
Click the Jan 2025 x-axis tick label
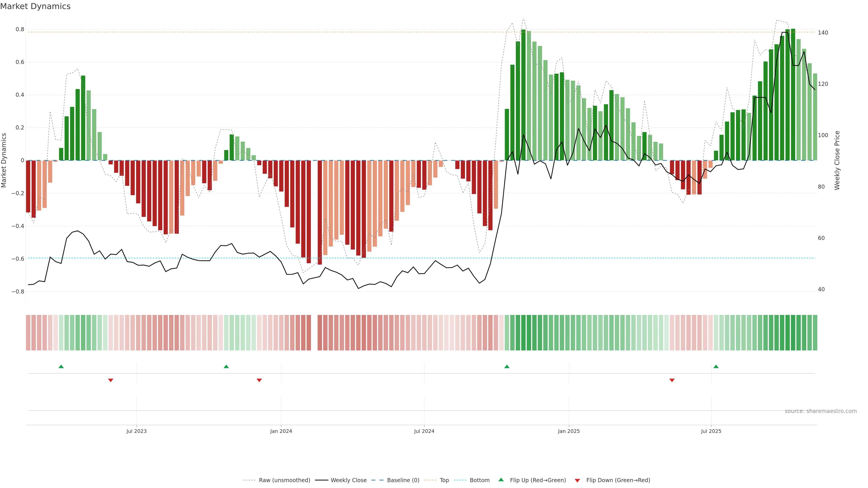(569, 431)
